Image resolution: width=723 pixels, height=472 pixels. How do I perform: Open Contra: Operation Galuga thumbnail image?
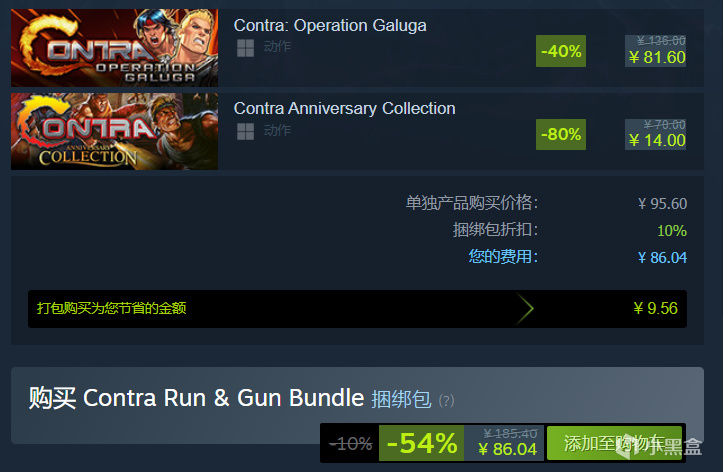114,48
